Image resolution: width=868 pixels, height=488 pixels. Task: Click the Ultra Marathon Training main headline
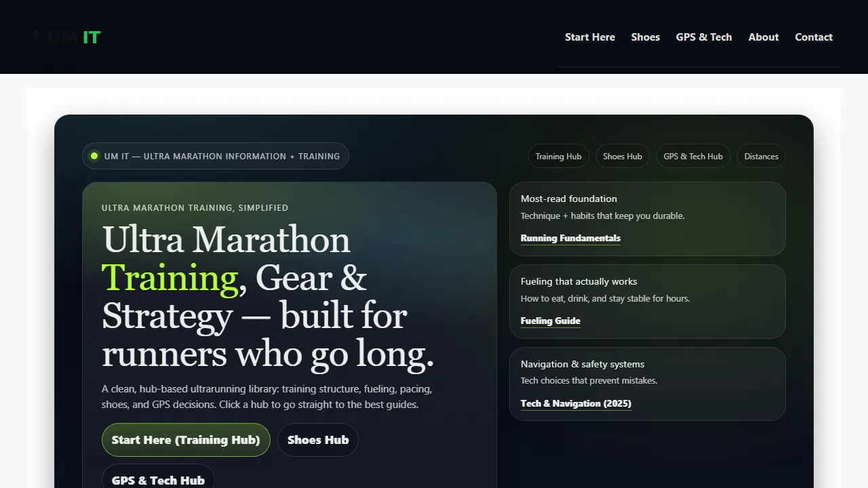click(x=267, y=297)
